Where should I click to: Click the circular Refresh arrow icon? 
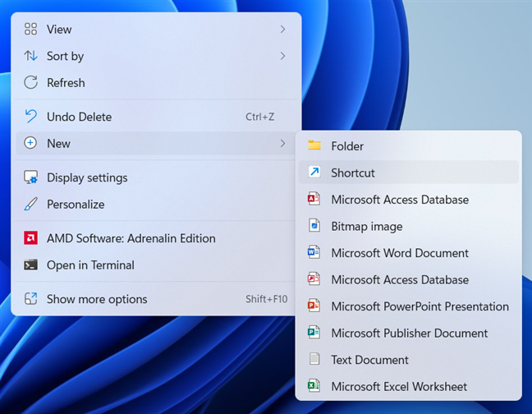coord(30,82)
